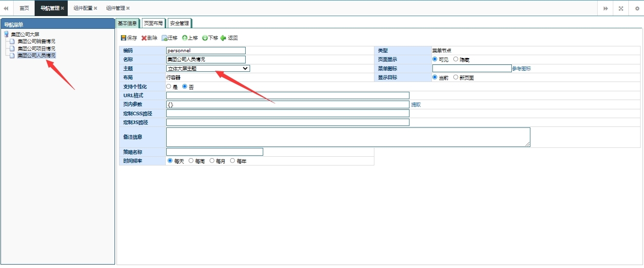Click the 菜单图标 input field
This screenshot has width=644, height=268.
point(471,68)
